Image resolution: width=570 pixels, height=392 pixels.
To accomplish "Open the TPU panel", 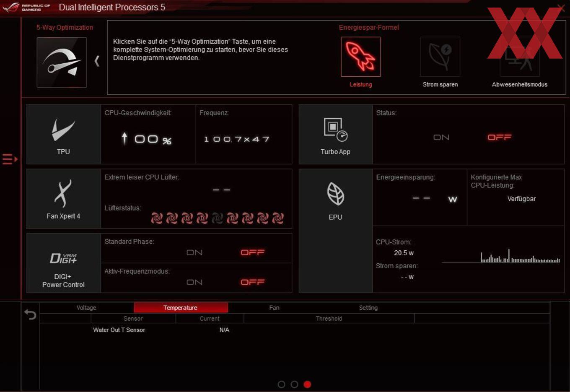I will click(63, 134).
